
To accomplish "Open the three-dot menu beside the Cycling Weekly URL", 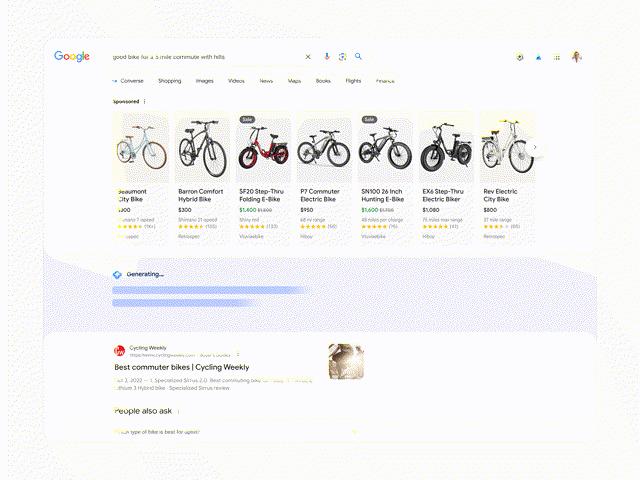I will pyautogui.click(x=238, y=355).
